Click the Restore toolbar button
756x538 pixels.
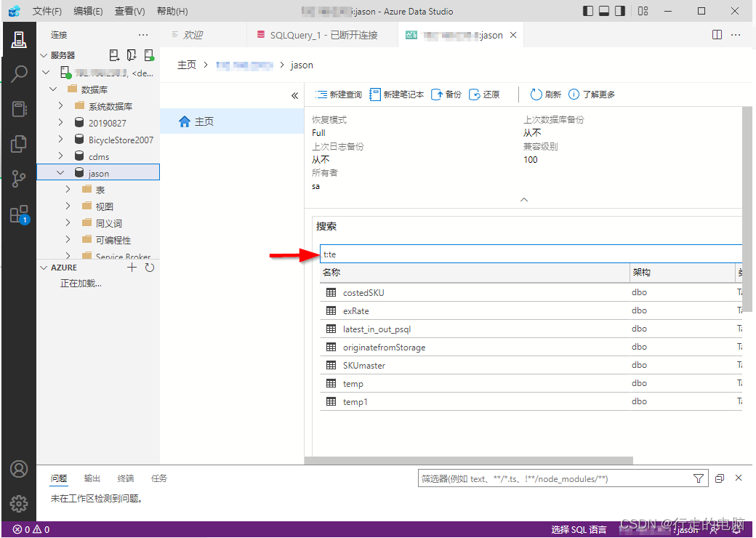[x=484, y=95]
